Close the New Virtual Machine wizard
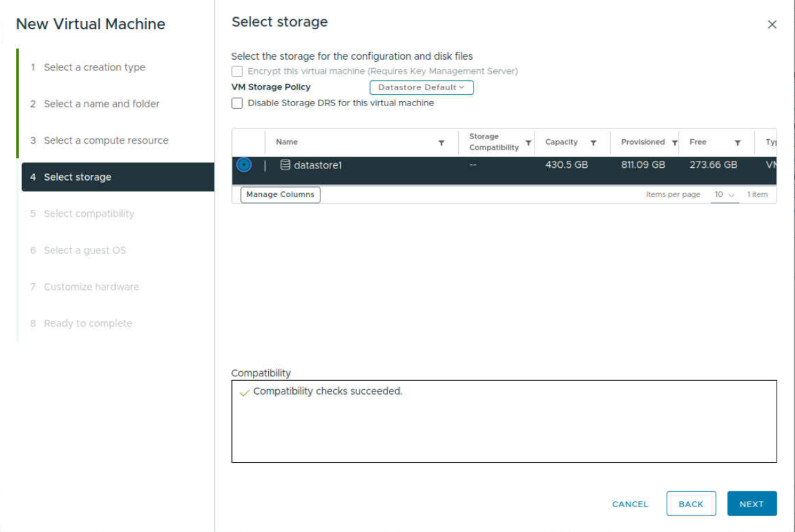 click(x=772, y=24)
